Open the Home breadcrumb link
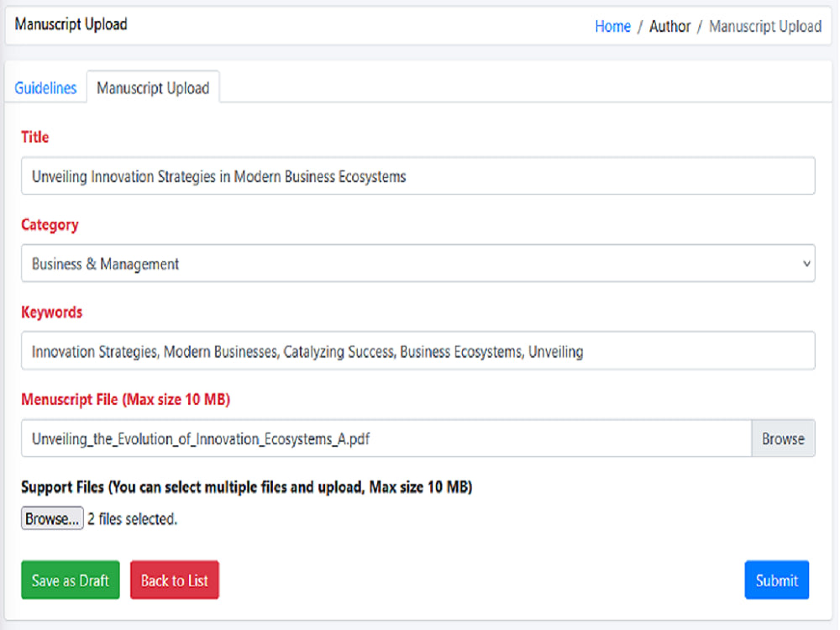Image resolution: width=840 pixels, height=630 pixels. point(612,26)
